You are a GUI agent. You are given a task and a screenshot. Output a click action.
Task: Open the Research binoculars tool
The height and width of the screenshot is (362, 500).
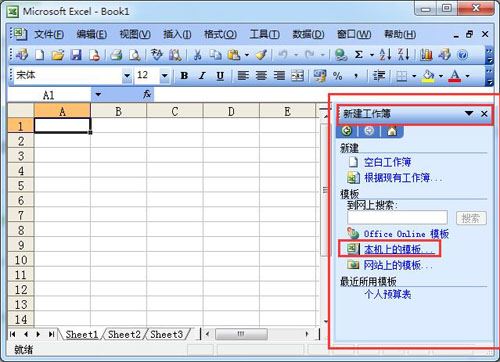coord(175,55)
